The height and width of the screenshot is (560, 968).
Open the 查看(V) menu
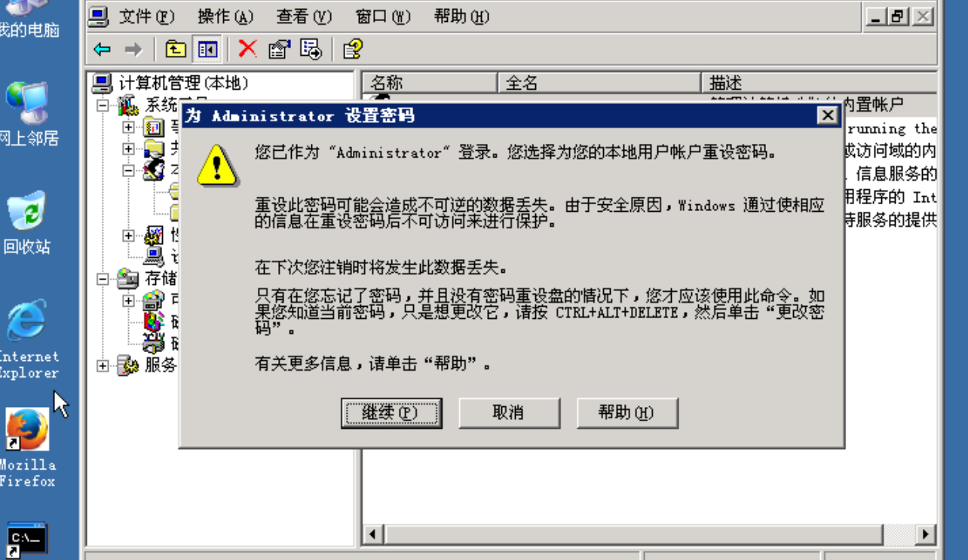coord(304,17)
